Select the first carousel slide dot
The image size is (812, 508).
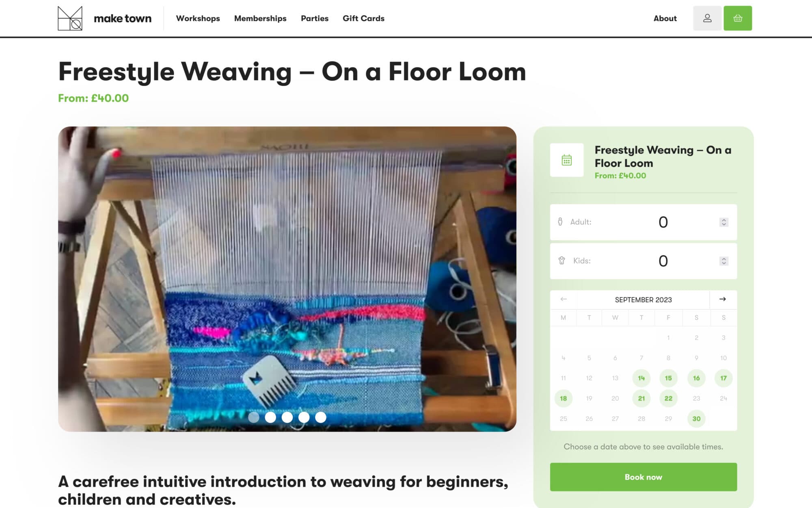pos(254,417)
